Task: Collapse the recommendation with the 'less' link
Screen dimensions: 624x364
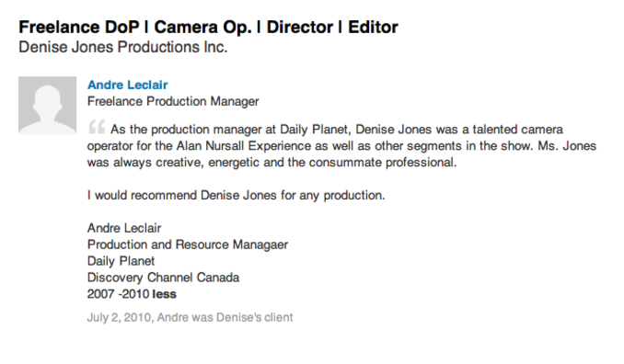Action: (x=165, y=294)
